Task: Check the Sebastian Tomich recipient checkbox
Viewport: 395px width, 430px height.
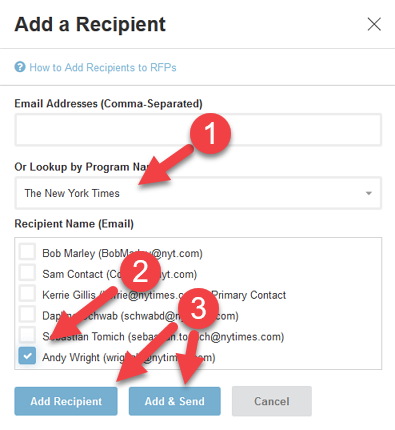Action: pyautogui.click(x=27, y=335)
